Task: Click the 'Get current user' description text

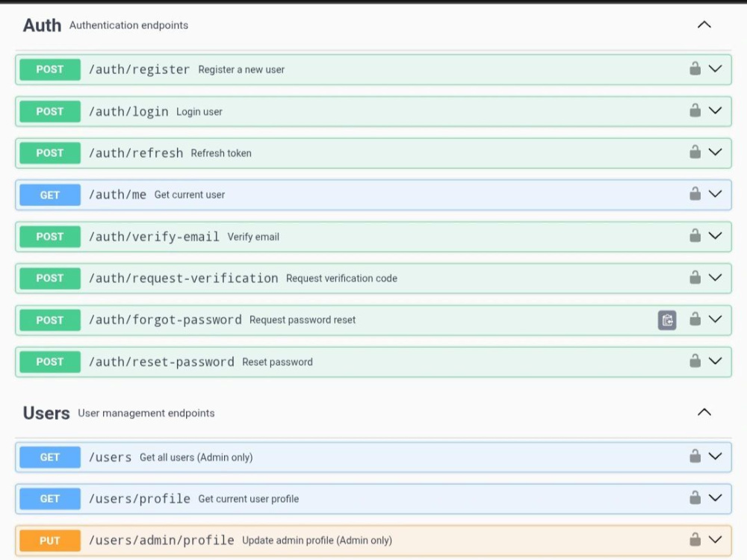Action: click(x=190, y=195)
